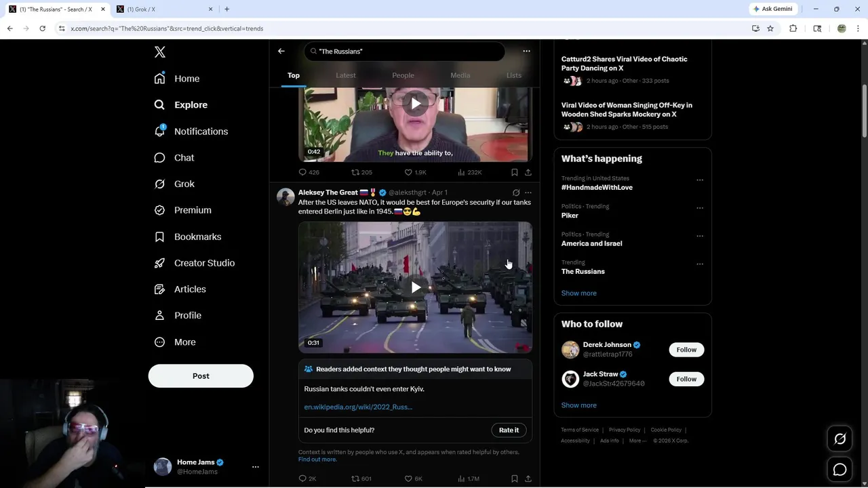Click the "The Russians" search field
Screen dimensions: 868x488
(404, 52)
